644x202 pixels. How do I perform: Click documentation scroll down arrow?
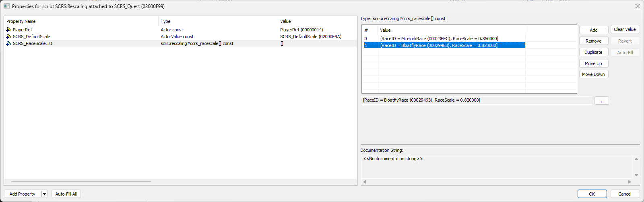(636, 175)
